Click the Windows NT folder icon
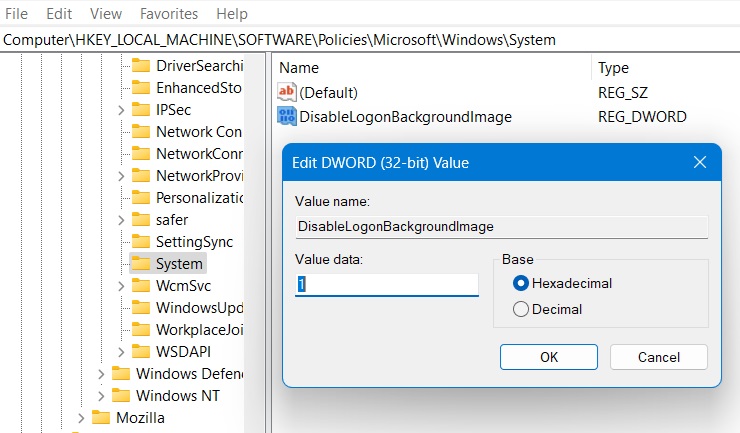740x433 pixels. pos(121,396)
